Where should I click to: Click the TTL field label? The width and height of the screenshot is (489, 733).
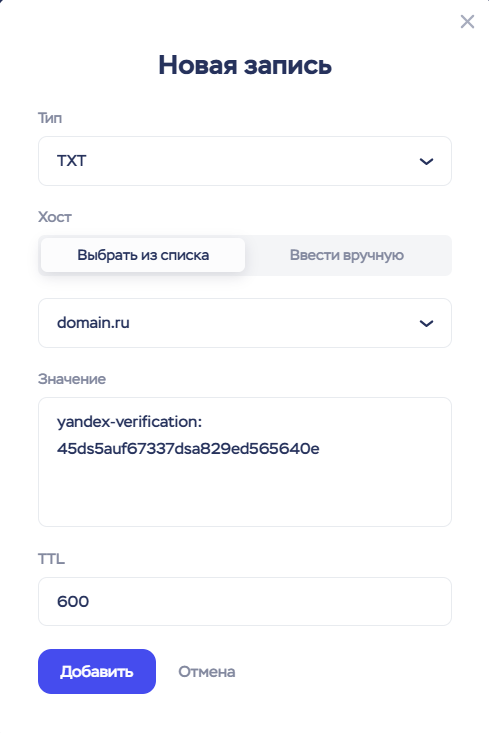[x=51, y=559]
